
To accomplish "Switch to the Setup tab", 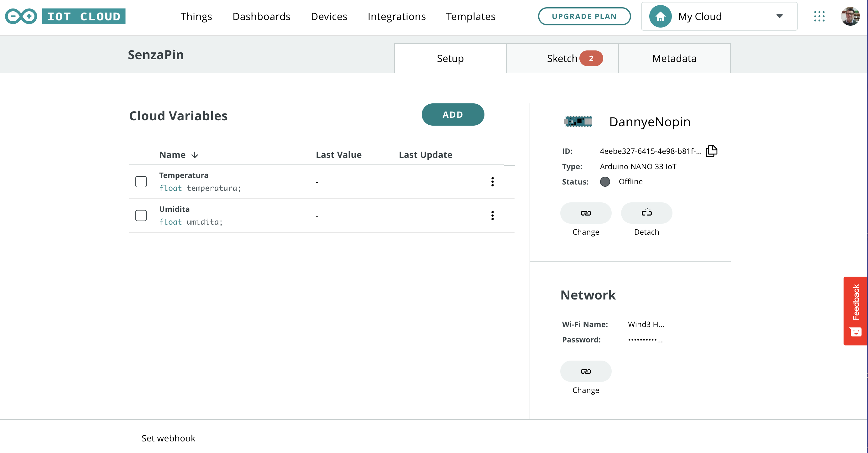I will (x=450, y=58).
